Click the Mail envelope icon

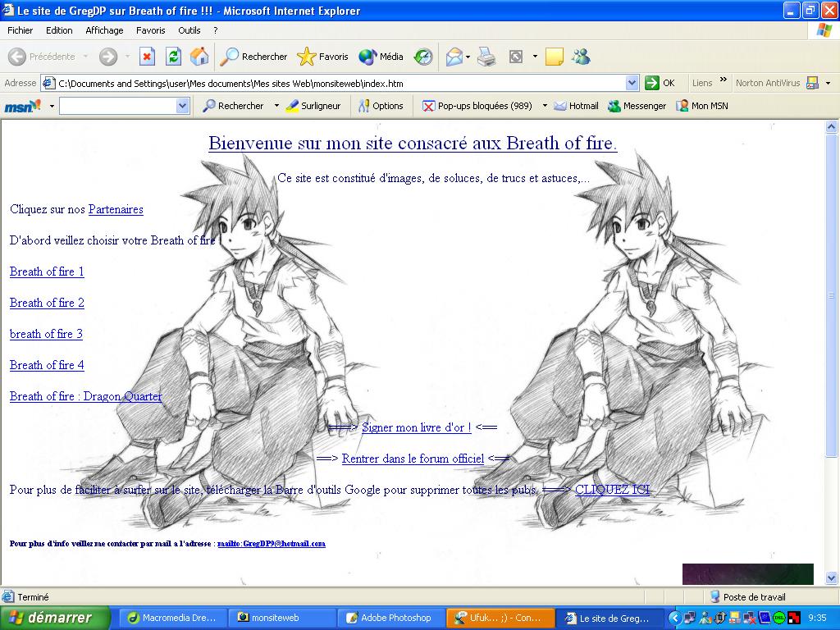click(454, 57)
